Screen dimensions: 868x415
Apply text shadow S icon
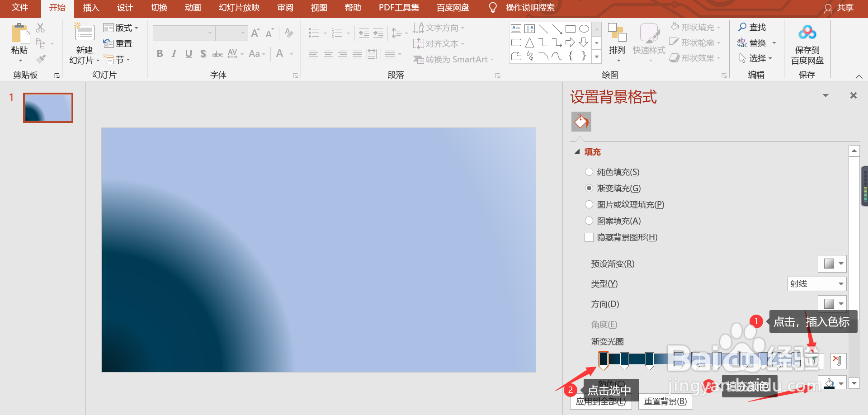[203, 54]
